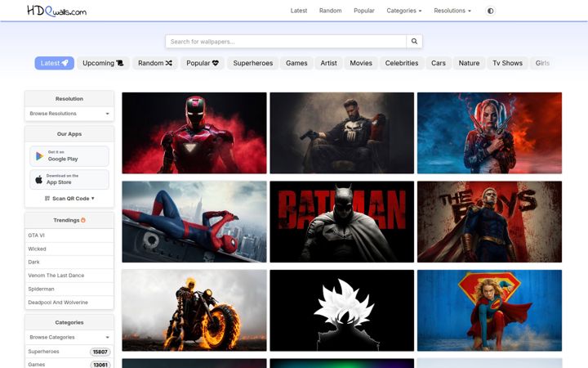Open the Spiderman trending link

click(69, 289)
